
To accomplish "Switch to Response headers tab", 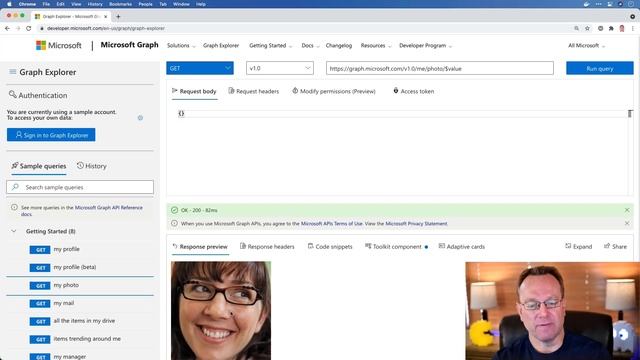I will click(267, 247).
